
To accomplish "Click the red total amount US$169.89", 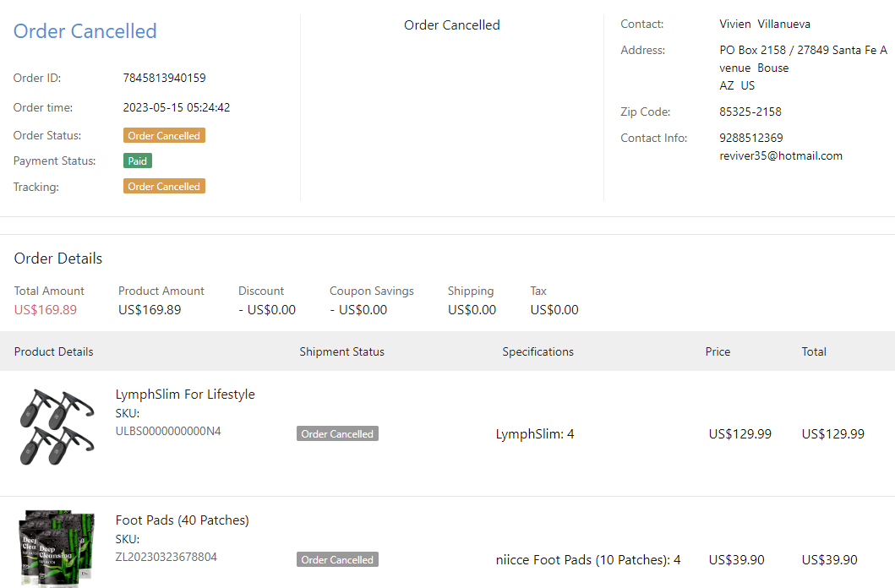I will pos(45,310).
